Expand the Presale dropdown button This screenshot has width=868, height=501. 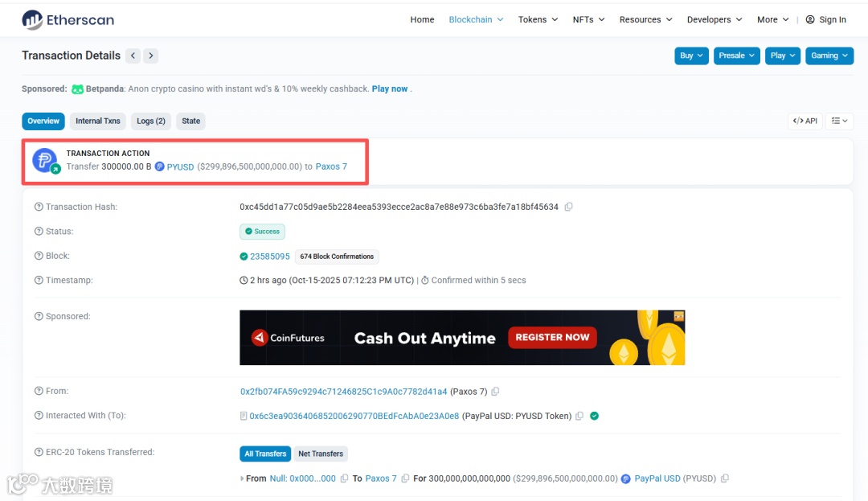click(737, 55)
